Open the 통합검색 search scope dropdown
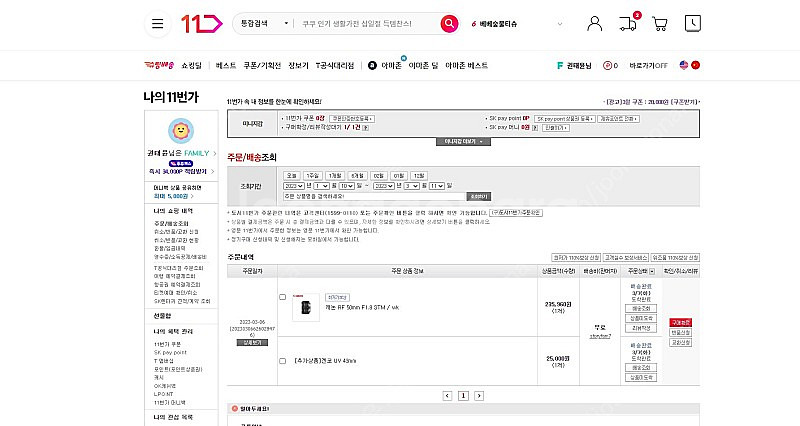 [264, 23]
